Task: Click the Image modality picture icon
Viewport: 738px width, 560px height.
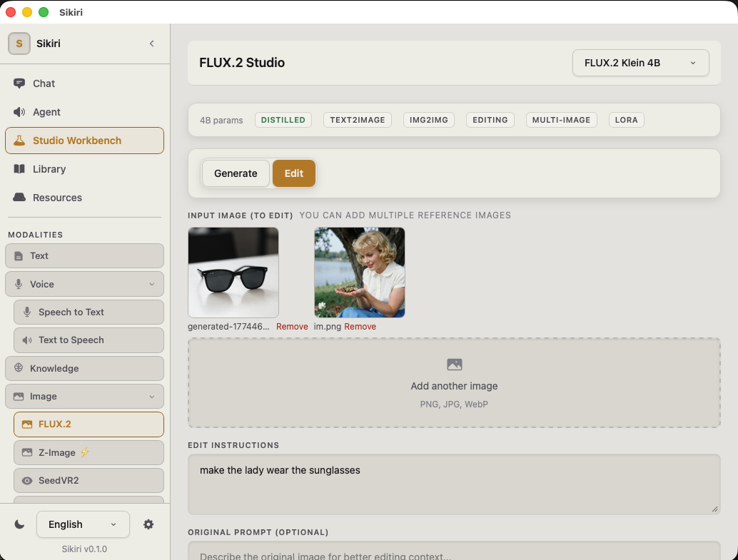Action: [x=19, y=397]
